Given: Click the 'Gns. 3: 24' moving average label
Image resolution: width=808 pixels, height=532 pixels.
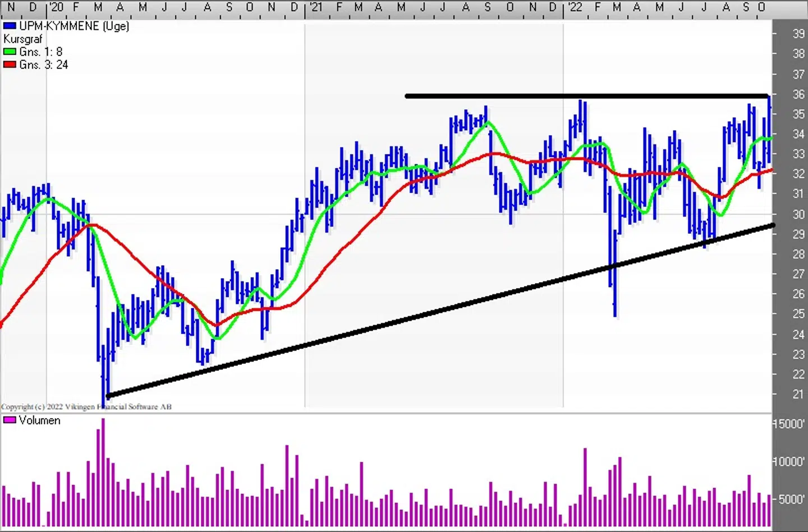Looking at the screenshot, I should [x=44, y=64].
